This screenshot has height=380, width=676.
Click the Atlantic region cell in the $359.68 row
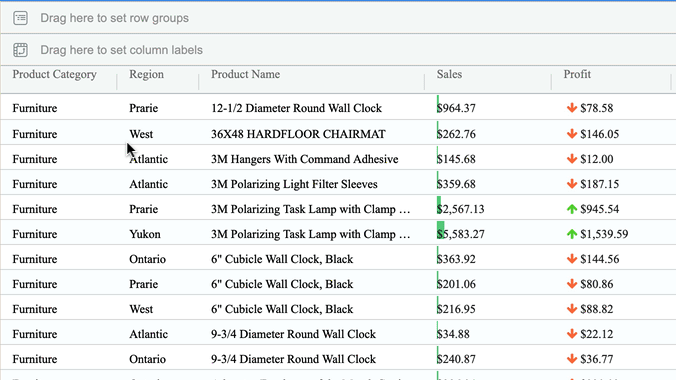click(x=148, y=184)
